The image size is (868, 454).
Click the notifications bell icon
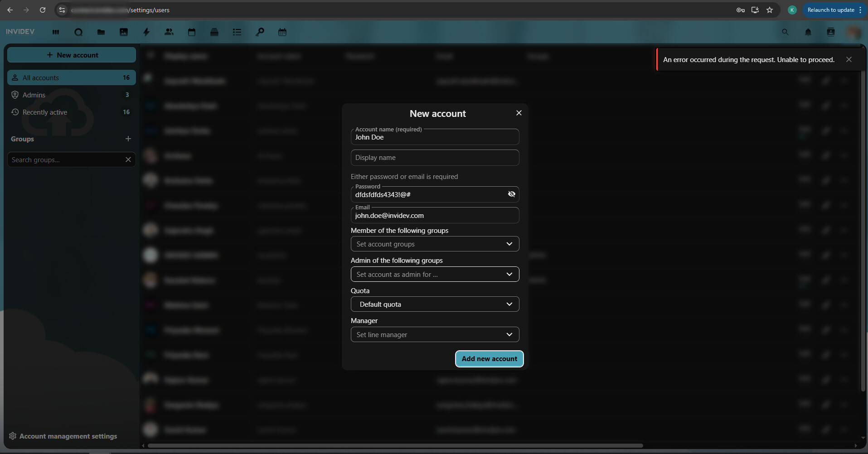[x=808, y=32]
